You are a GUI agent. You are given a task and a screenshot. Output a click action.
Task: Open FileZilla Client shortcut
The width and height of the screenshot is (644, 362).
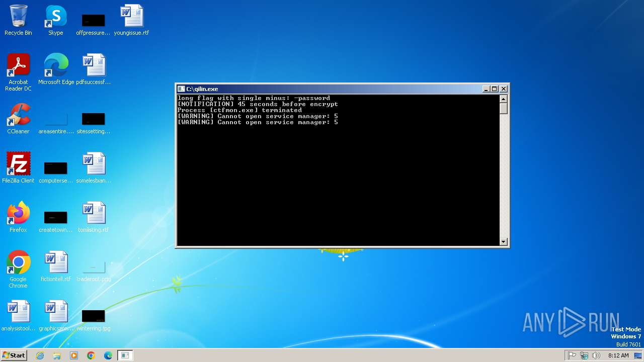click(x=18, y=168)
